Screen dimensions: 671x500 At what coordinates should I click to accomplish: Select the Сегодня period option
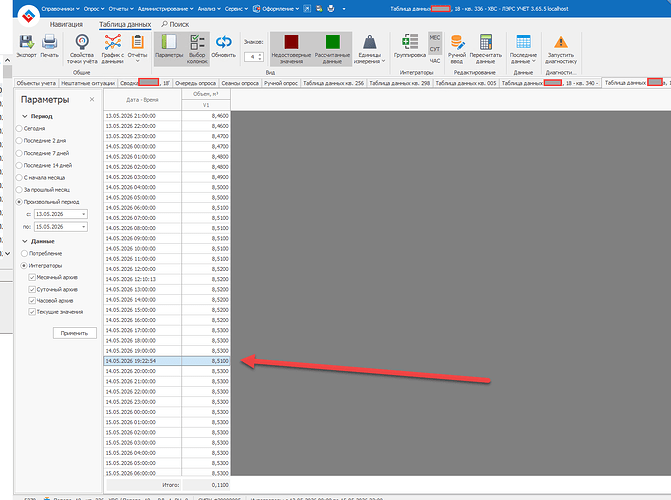19,128
